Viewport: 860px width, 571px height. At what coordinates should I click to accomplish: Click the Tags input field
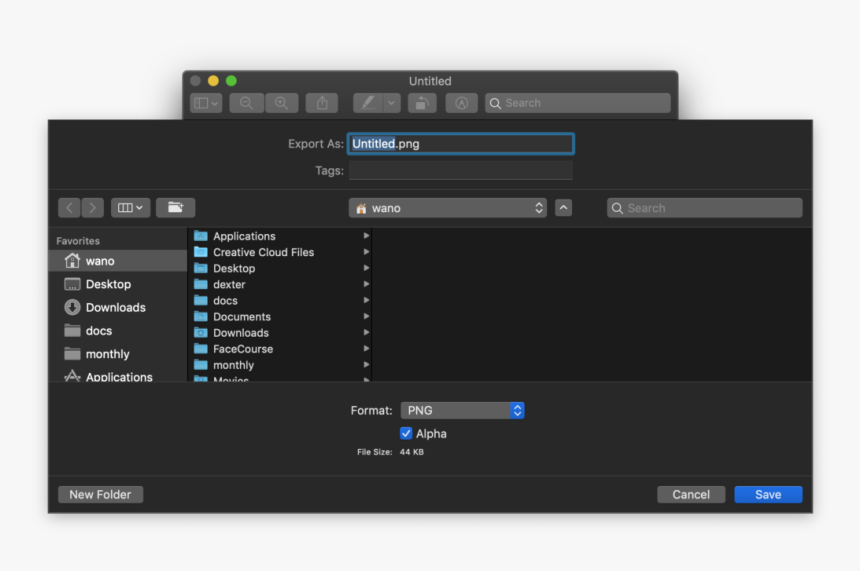(460, 171)
